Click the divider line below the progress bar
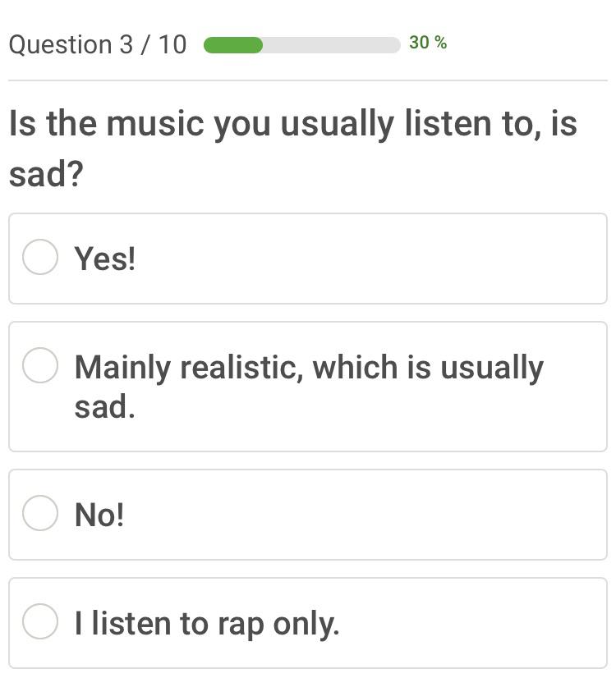This screenshot has height=678, width=616. coord(308,80)
